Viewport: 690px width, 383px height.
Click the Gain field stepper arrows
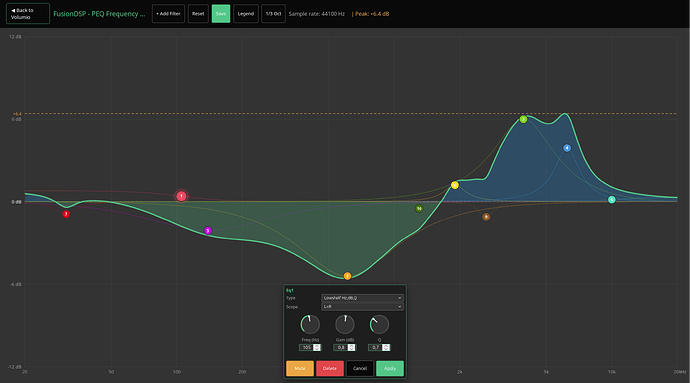(351, 347)
